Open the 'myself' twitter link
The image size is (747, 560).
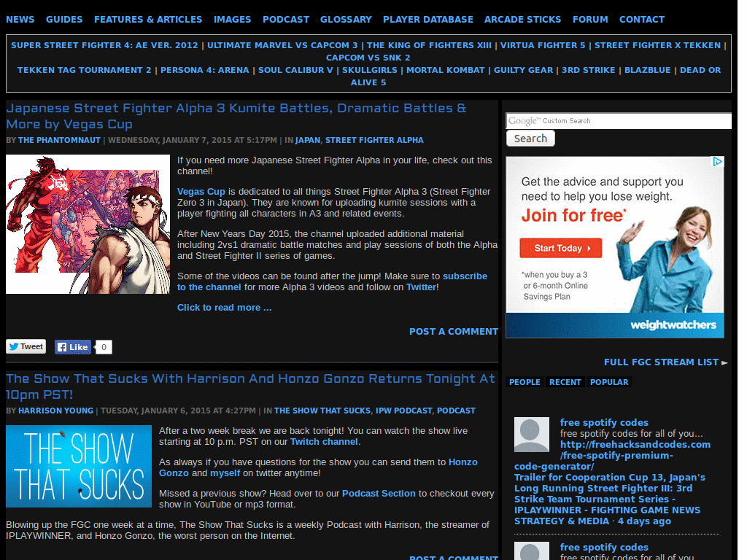pos(225,473)
